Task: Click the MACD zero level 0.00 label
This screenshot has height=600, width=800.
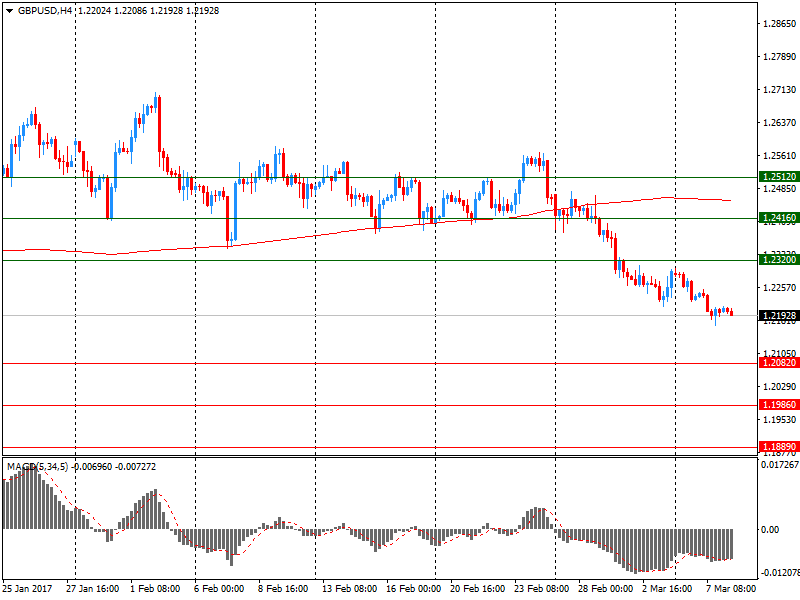Action: 770,530
